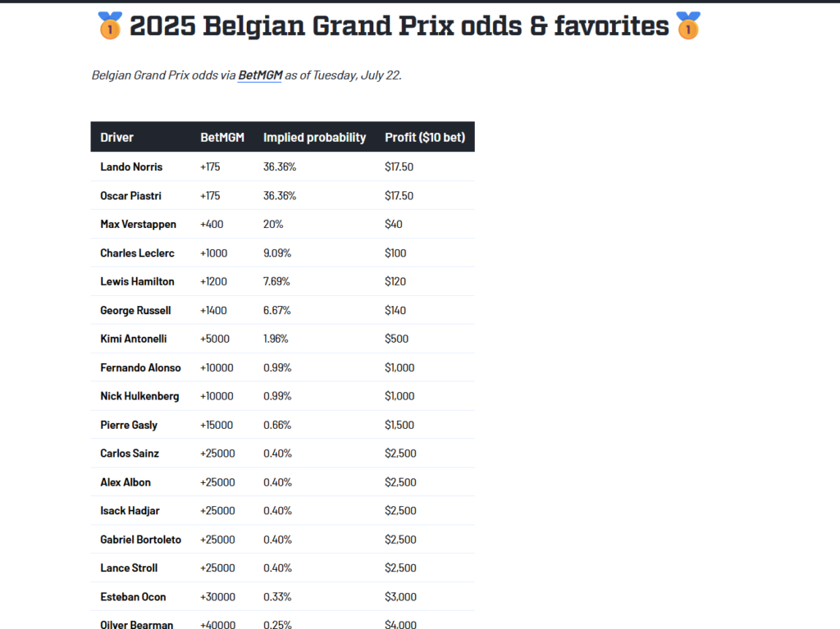Image resolution: width=840 pixels, height=629 pixels.
Task: Click Kimi Antonelli's $500 profit value
Action: [x=396, y=339]
